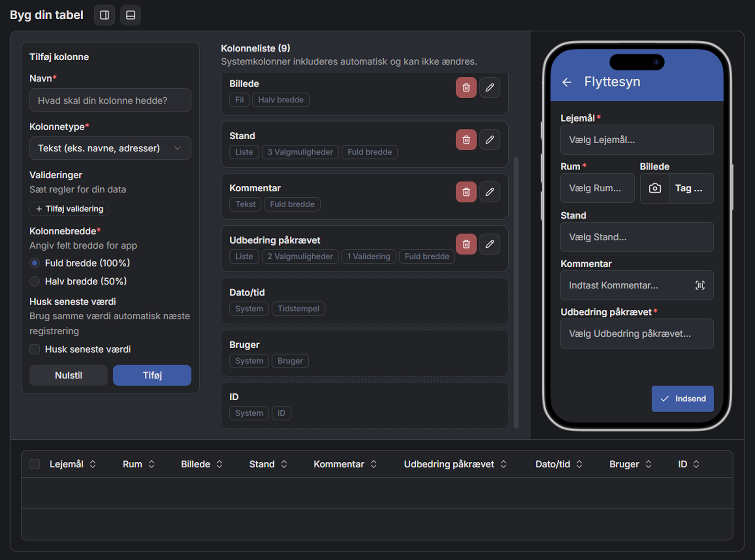Select Fuld bredde (100%) option
The height and width of the screenshot is (560, 755).
[x=35, y=263]
